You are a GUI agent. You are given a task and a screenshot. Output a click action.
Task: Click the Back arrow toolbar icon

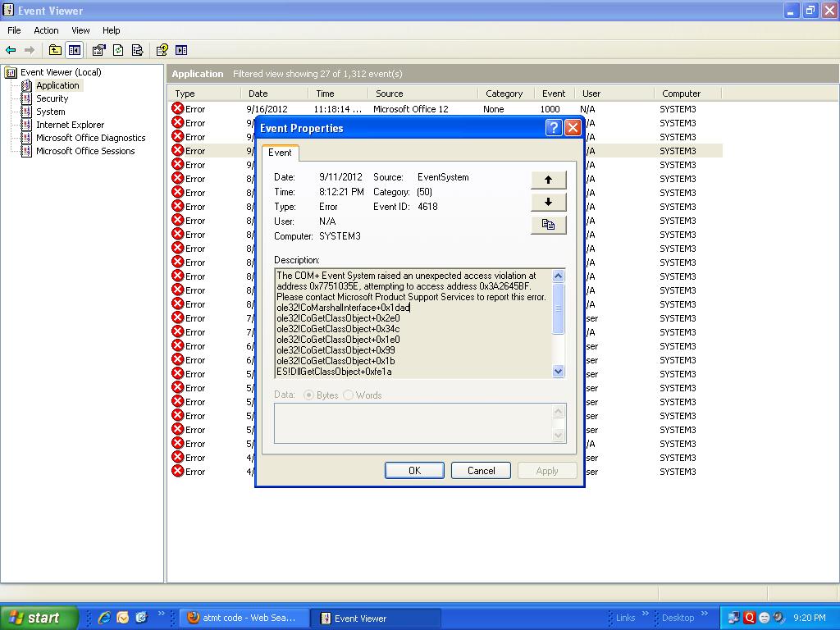[11, 50]
